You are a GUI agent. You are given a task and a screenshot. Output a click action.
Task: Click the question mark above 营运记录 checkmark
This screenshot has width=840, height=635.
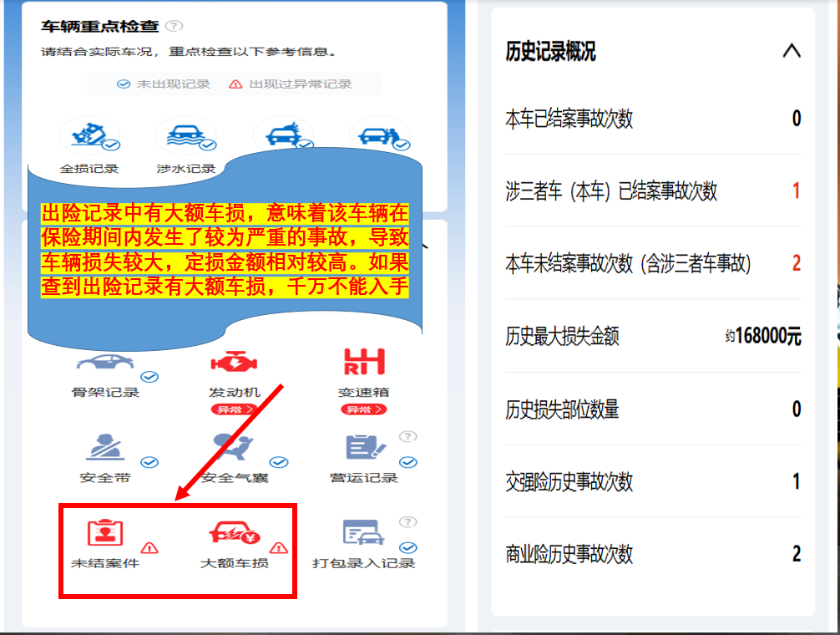[x=408, y=436]
